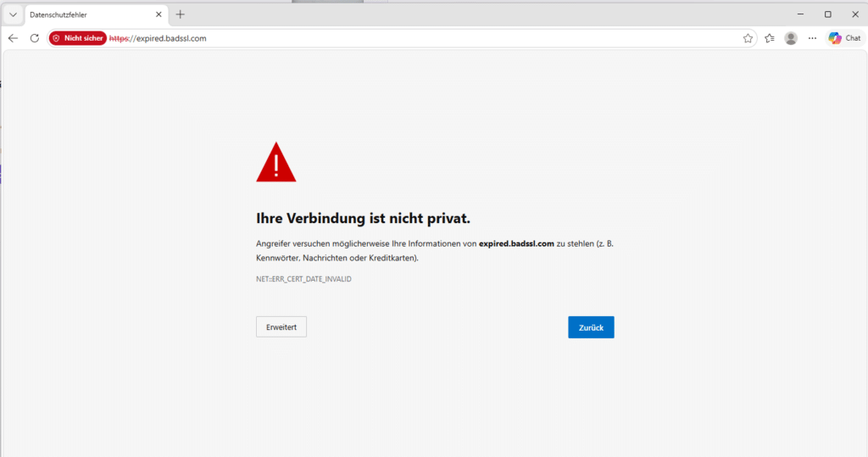
Task: Maximize the browser window
Action: (827, 14)
